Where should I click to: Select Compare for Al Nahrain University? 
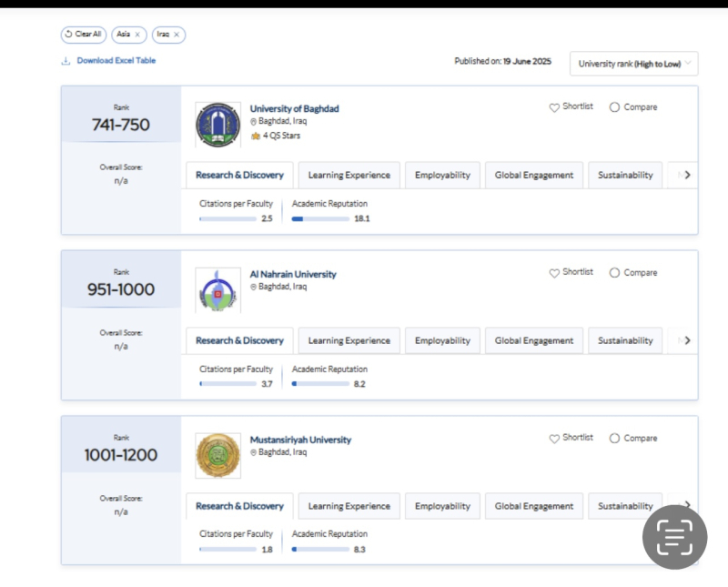pos(614,273)
